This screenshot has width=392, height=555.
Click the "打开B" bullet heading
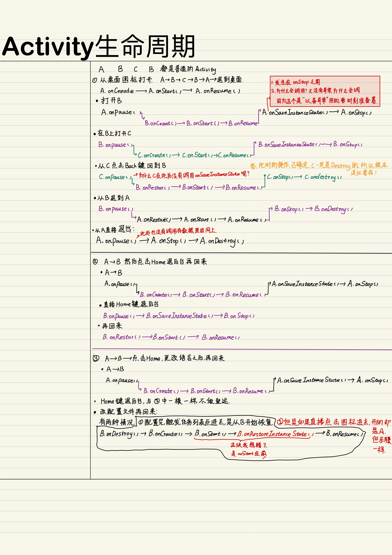click(x=111, y=101)
